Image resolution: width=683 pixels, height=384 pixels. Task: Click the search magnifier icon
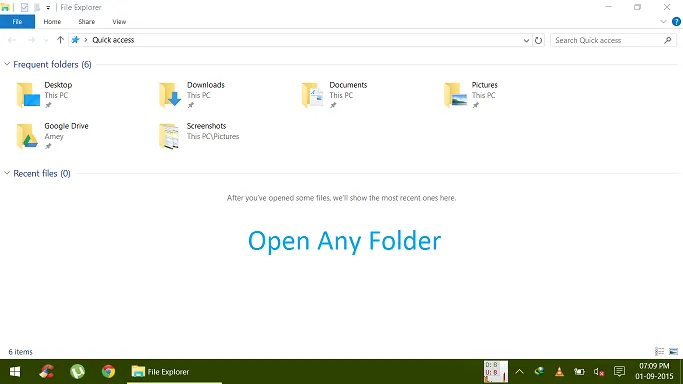point(668,40)
